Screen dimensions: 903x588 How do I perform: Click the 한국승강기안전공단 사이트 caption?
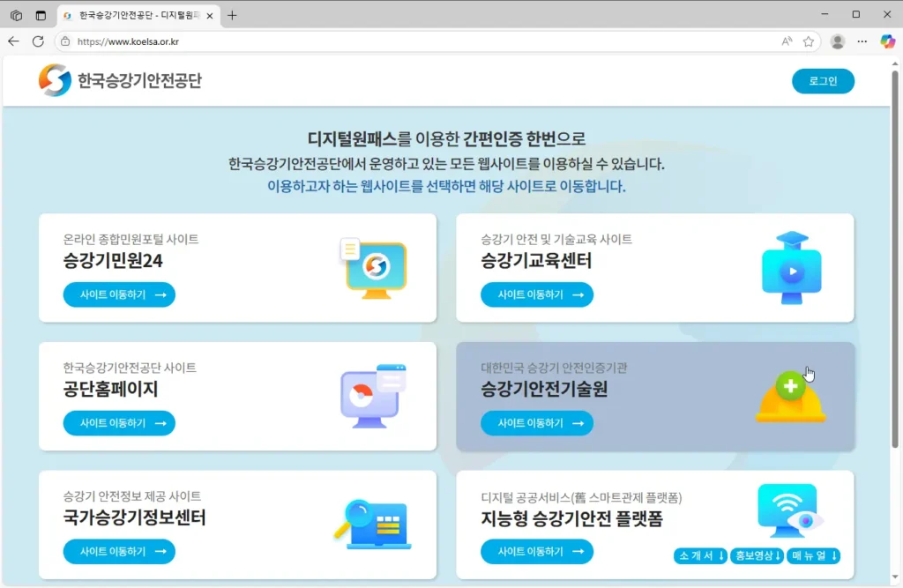pos(130,368)
